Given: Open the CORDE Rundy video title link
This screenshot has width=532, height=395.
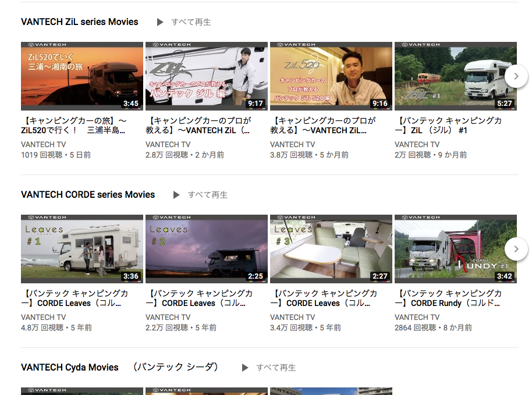Looking at the screenshot, I should click(x=448, y=298).
